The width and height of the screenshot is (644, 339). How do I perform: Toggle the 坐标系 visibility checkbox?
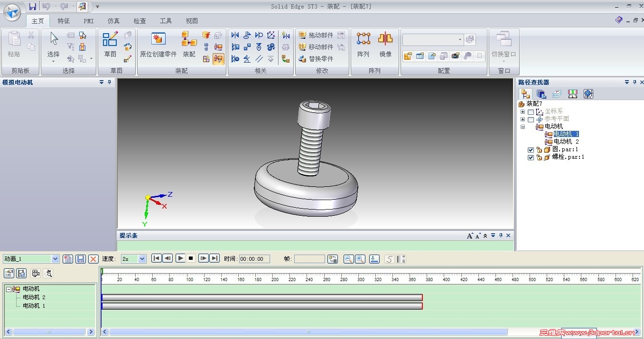[531, 112]
